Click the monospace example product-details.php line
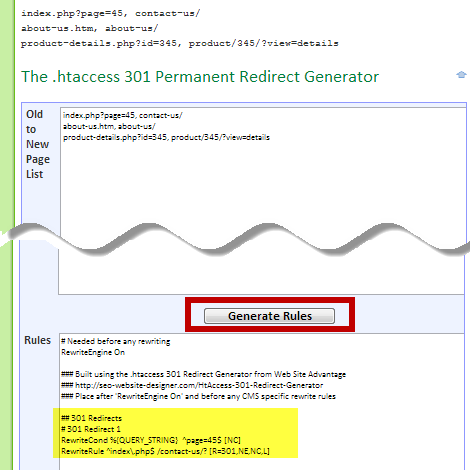The height and width of the screenshot is (474, 470). 180,43
